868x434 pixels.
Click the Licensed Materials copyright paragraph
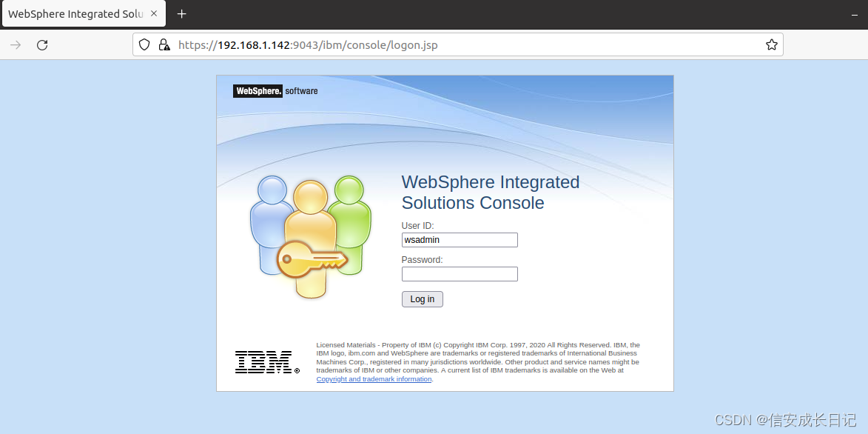(478, 362)
